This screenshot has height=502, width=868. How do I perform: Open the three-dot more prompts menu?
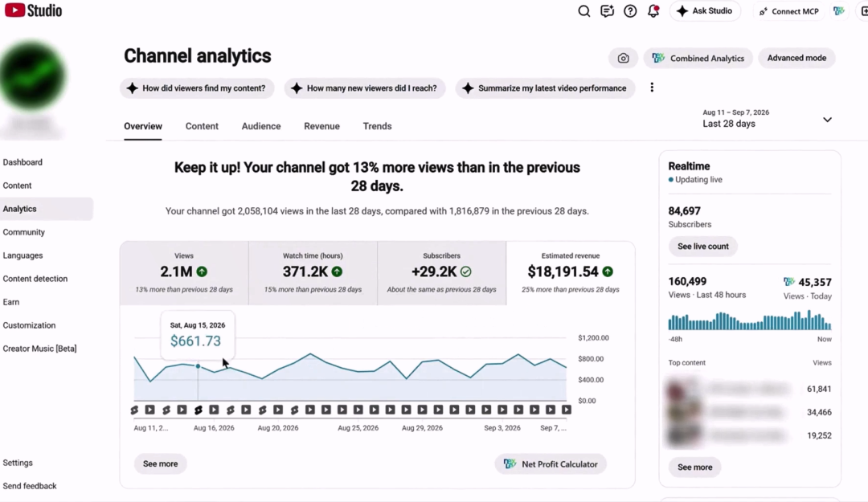[x=652, y=88]
